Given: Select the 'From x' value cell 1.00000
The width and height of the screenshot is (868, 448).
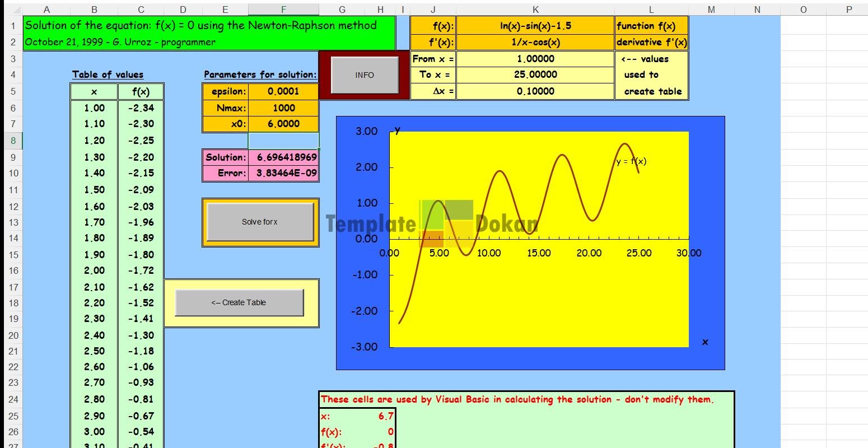Looking at the screenshot, I should coord(535,59).
